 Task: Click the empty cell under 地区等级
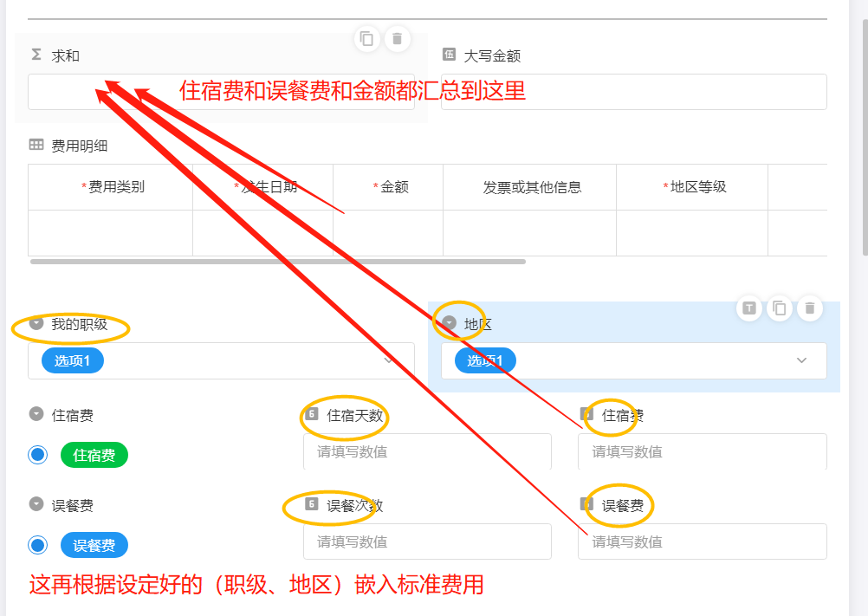pos(692,233)
